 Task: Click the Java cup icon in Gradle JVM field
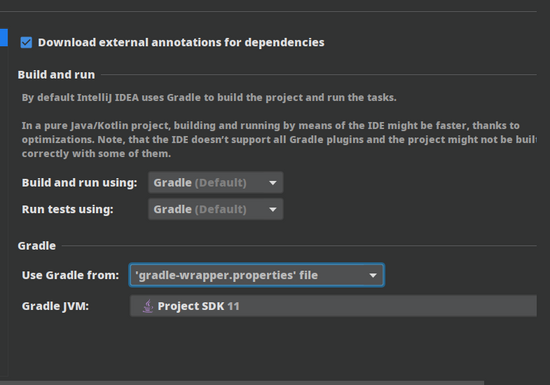coord(148,306)
